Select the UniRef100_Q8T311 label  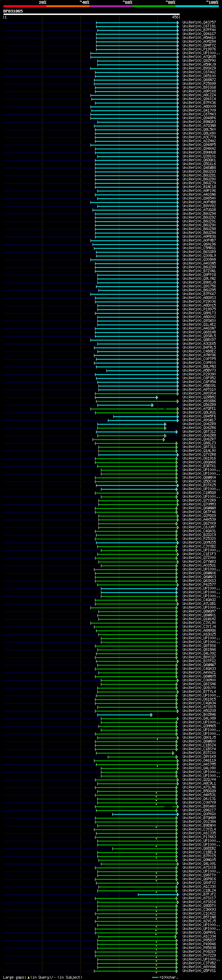click(x=199, y=447)
